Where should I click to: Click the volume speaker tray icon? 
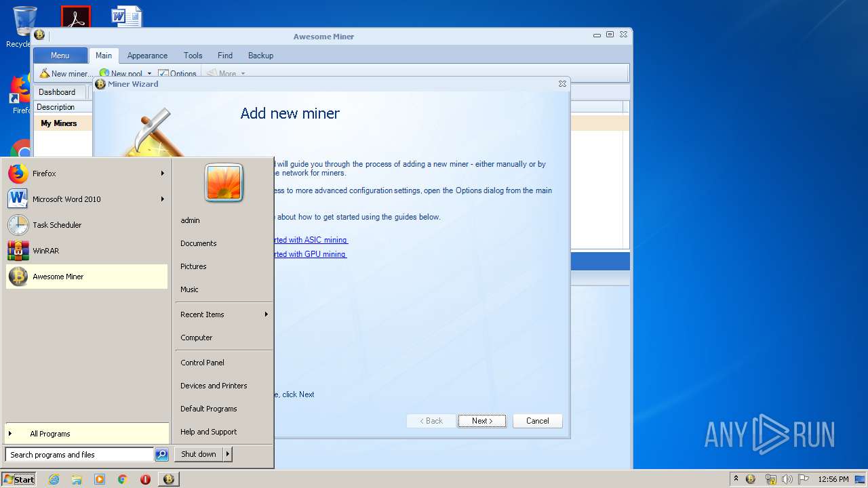click(787, 479)
